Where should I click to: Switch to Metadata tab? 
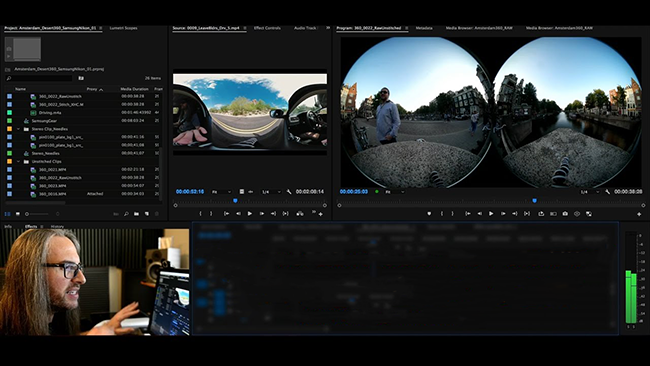(424, 28)
